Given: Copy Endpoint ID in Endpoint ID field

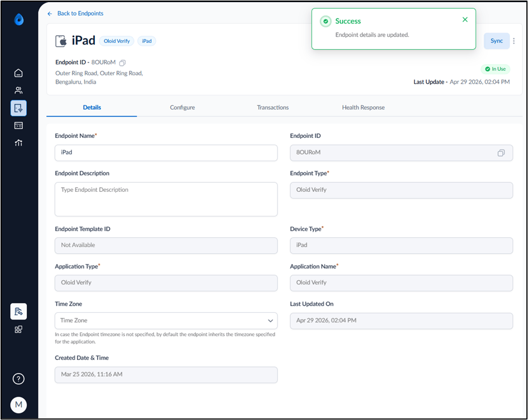Looking at the screenshot, I should pyautogui.click(x=501, y=153).
